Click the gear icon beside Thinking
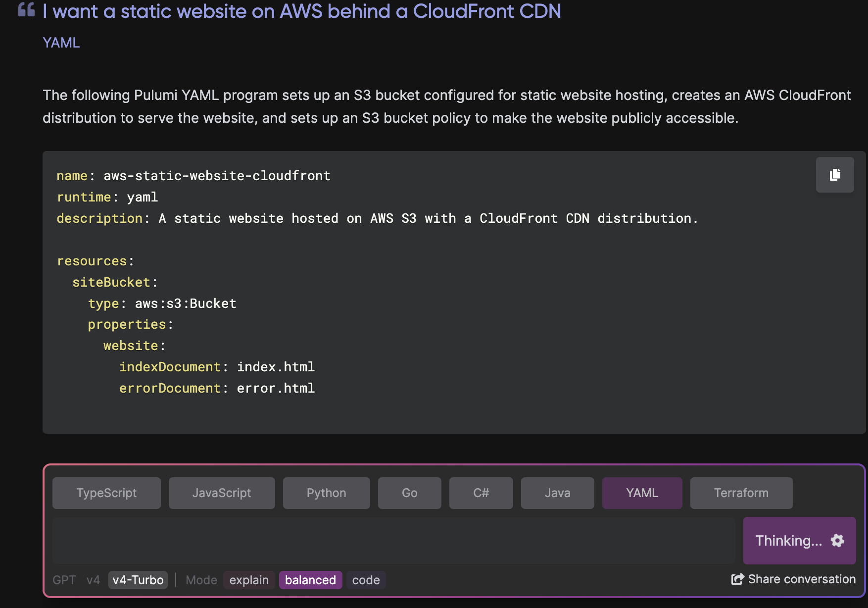Viewport: 868px width, 608px height. tap(837, 541)
